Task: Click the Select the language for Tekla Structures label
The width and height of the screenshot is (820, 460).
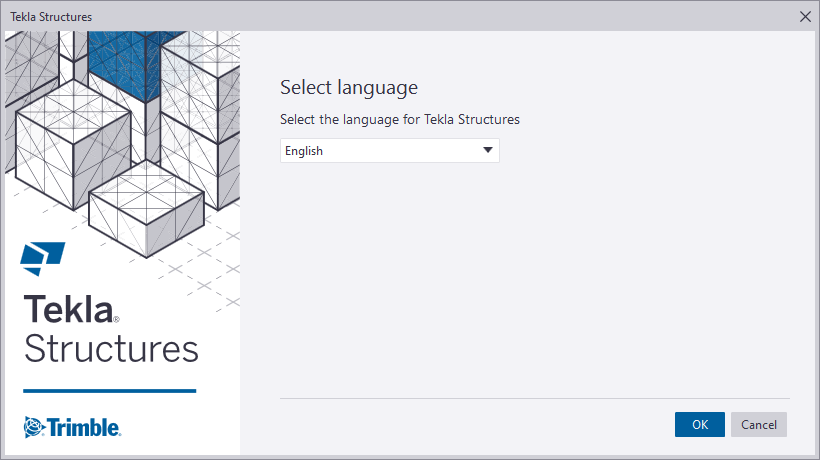Action: 400,120
